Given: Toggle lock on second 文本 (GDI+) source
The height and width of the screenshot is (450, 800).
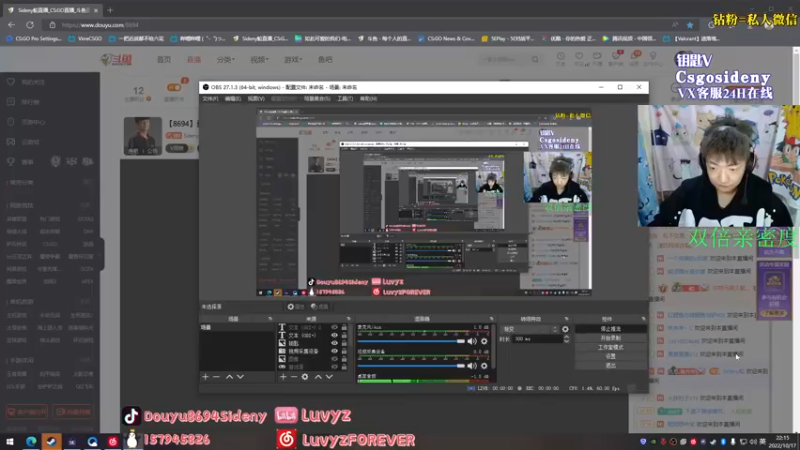Looking at the screenshot, I should coord(344,335).
